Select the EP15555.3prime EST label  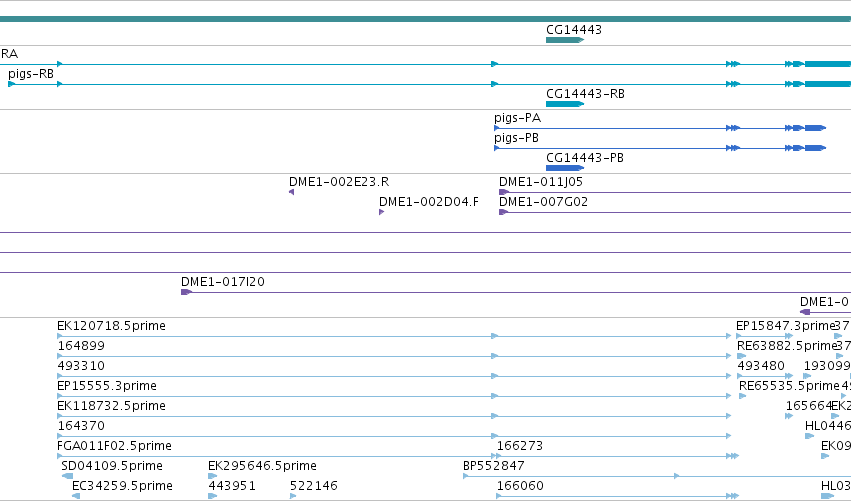coord(107,386)
